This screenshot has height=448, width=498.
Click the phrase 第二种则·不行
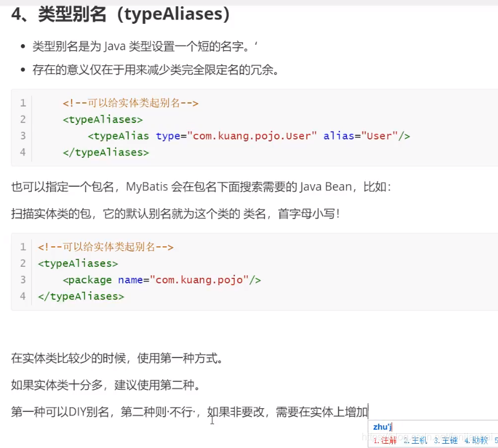(x=157, y=412)
